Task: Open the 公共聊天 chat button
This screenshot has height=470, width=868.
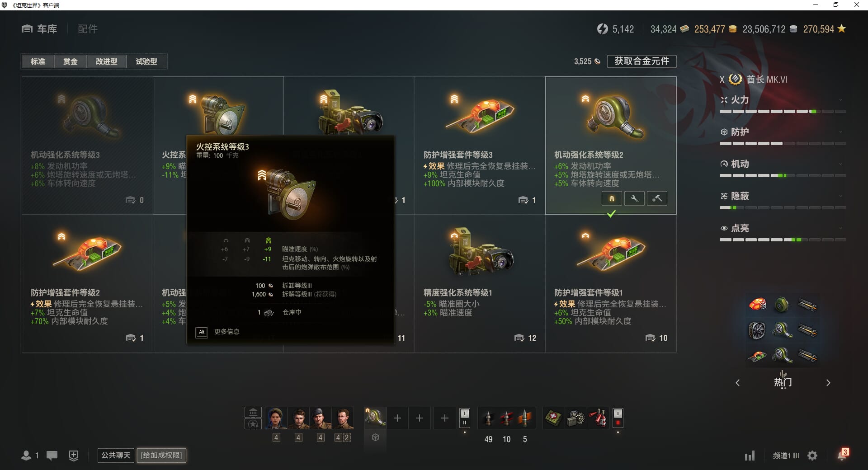Action: pyautogui.click(x=116, y=455)
